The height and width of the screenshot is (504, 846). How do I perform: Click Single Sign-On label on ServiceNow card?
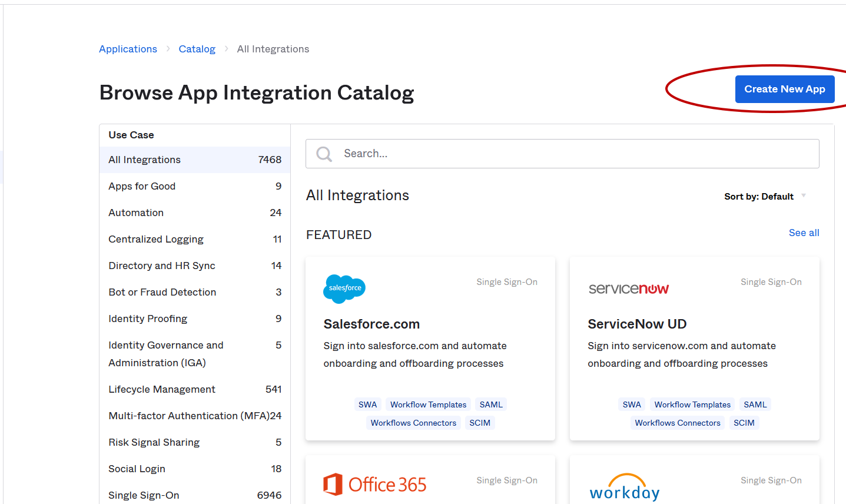pyautogui.click(x=771, y=282)
